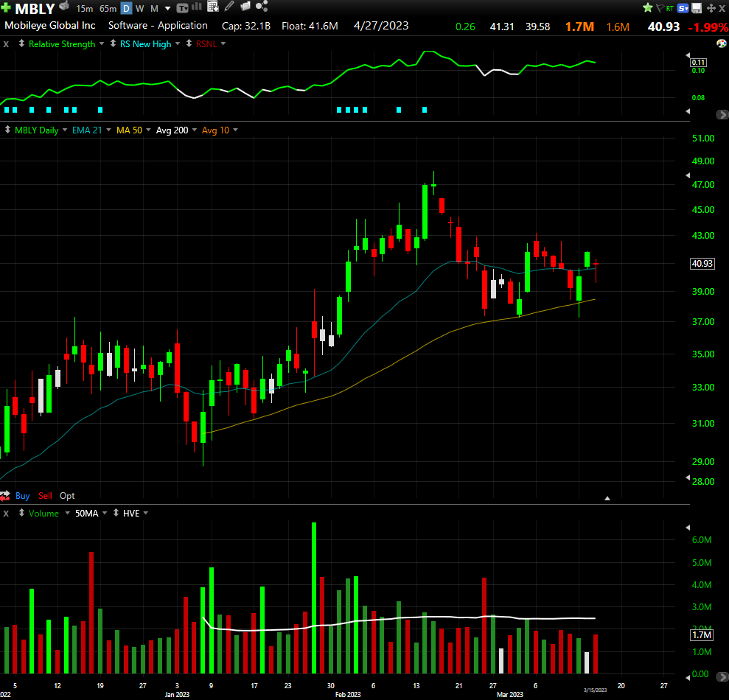Open the blue S dropdown icon

click(x=683, y=8)
